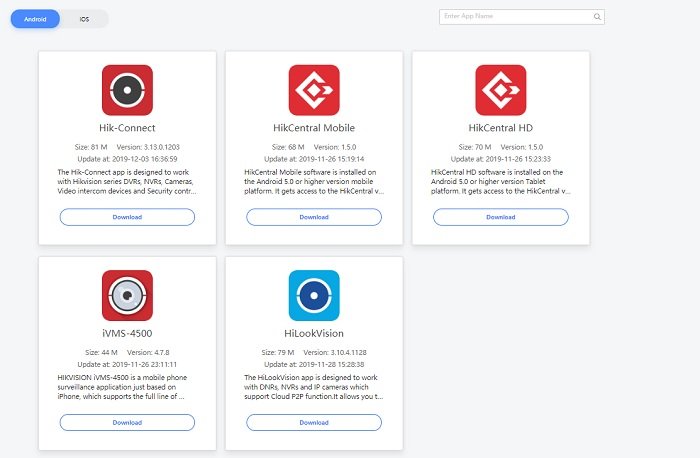Click the Hik-Connect description text

pyautogui.click(x=127, y=182)
